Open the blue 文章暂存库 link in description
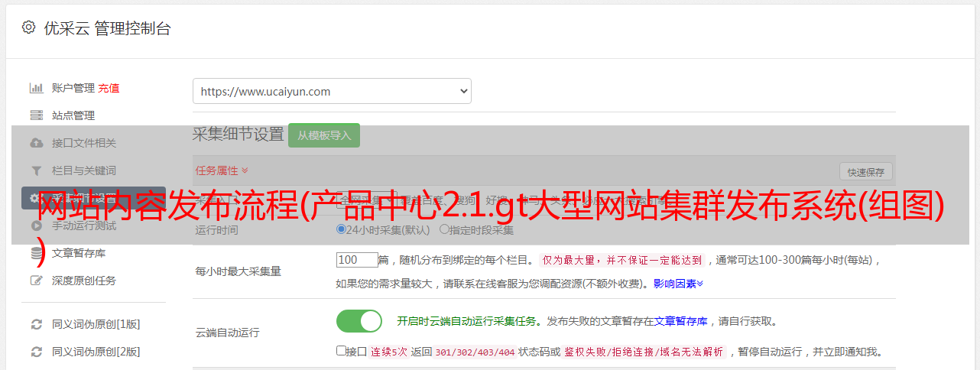This screenshot has height=370, width=980. click(x=680, y=321)
